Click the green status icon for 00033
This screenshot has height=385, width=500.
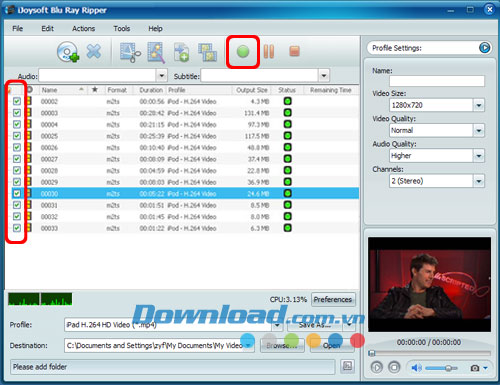tap(287, 228)
